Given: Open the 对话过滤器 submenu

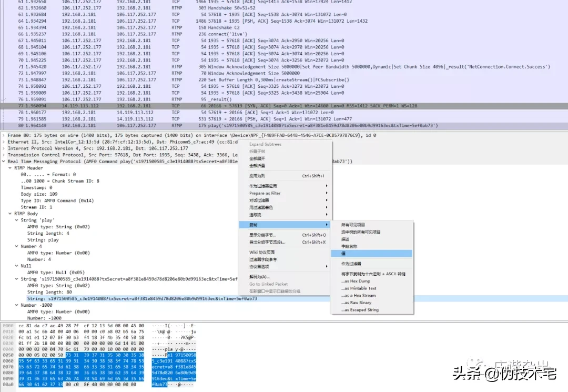Looking at the screenshot, I should (x=285, y=200).
